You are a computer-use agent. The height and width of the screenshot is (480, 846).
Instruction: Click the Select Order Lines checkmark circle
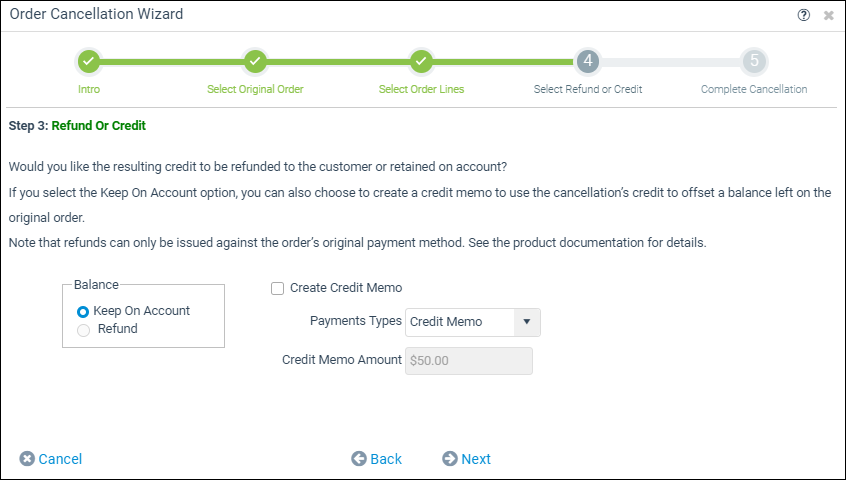421,61
